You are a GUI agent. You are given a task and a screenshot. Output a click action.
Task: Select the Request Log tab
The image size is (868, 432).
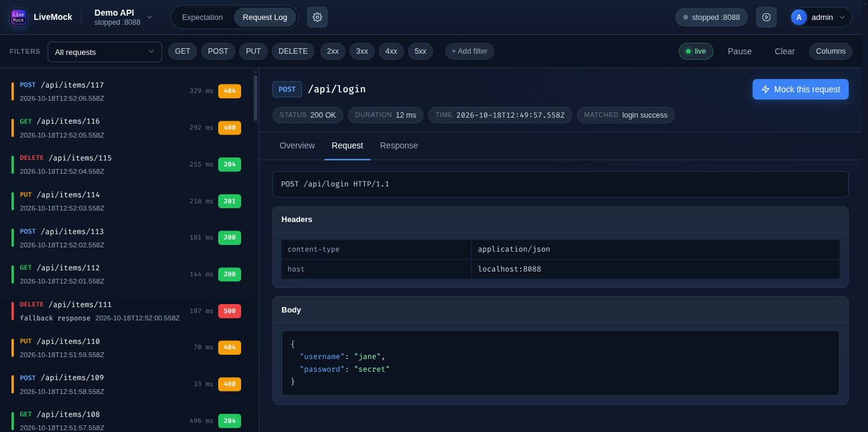pos(265,17)
